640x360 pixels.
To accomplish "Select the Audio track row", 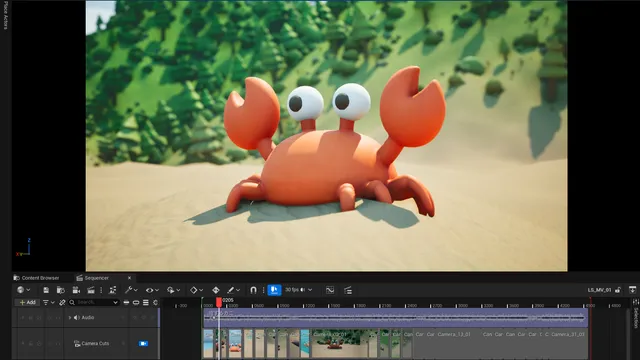I will coord(85,318).
